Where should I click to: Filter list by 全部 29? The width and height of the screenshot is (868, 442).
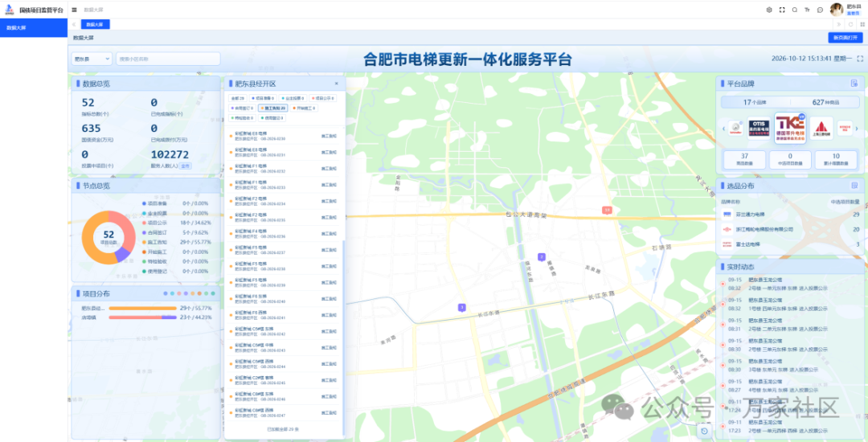238,99
